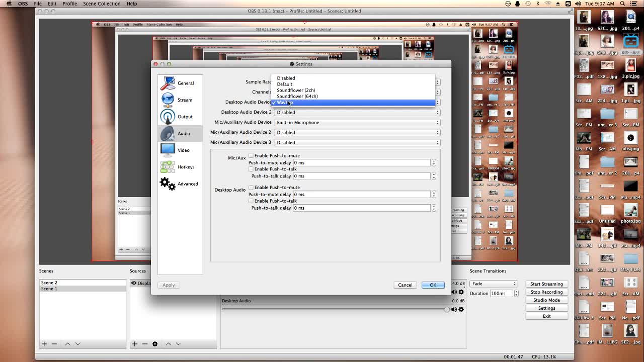This screenshot has height=362, width=644.
Task: Click the Stop Recording button
Action: (546, 292)
